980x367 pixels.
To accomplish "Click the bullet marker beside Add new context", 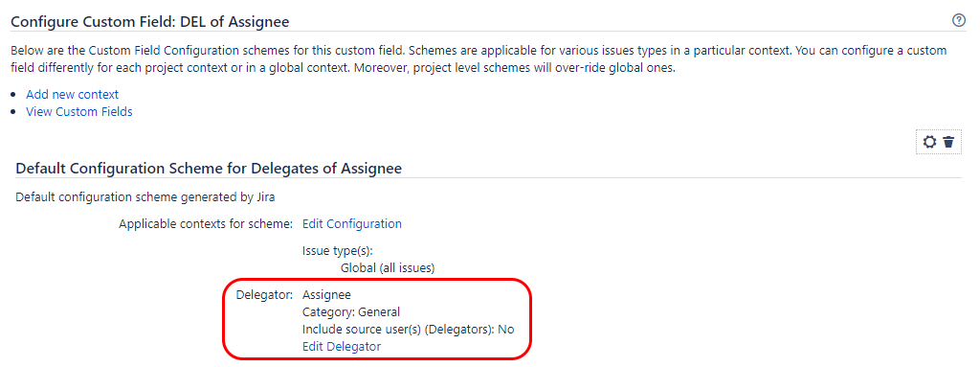I will (14, 95).
